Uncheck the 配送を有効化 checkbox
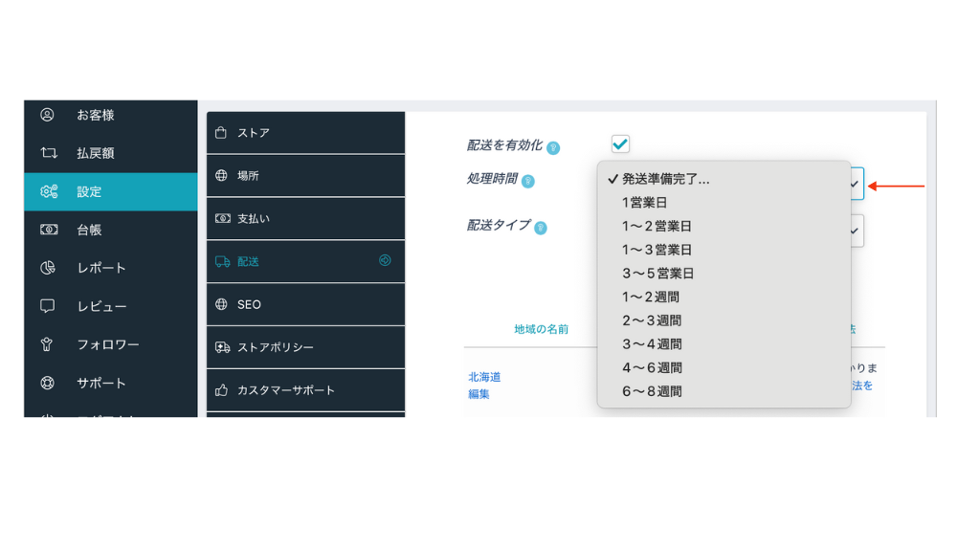This screenshot has width=980, height=551. pyautogui.click(x=620, y=143)
